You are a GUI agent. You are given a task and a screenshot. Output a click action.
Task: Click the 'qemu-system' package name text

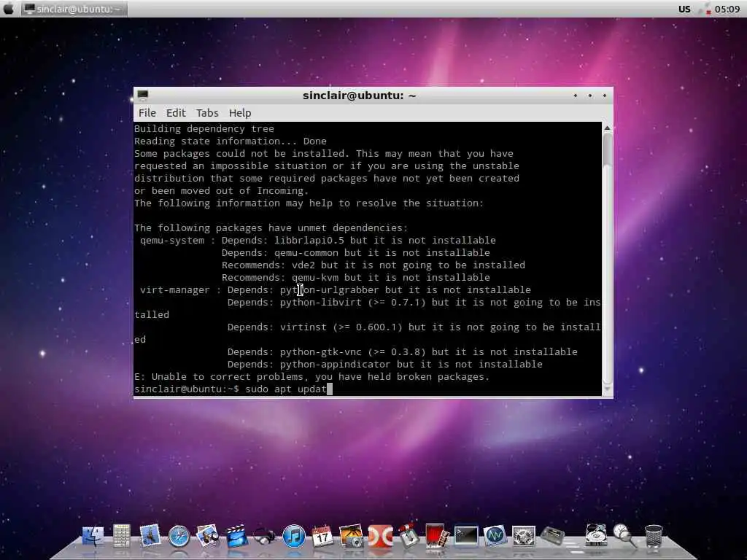tap(172, 241)
